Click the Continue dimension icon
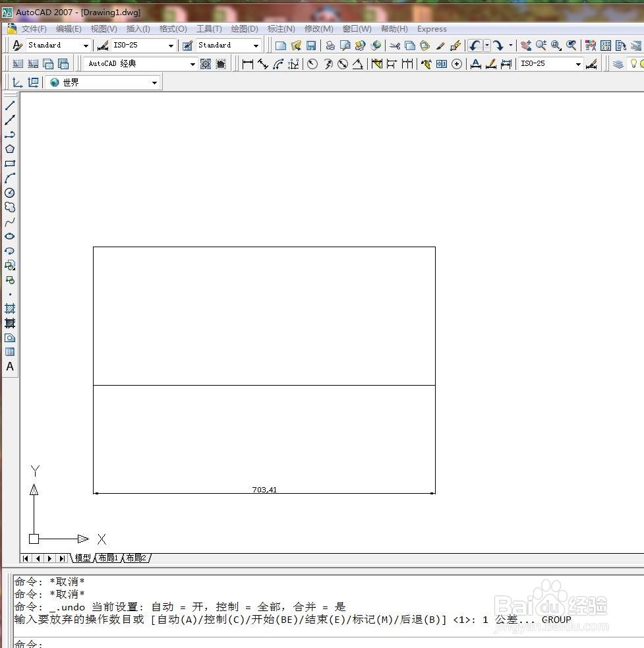Screen dimensions: 644x648 coord(407,64)
